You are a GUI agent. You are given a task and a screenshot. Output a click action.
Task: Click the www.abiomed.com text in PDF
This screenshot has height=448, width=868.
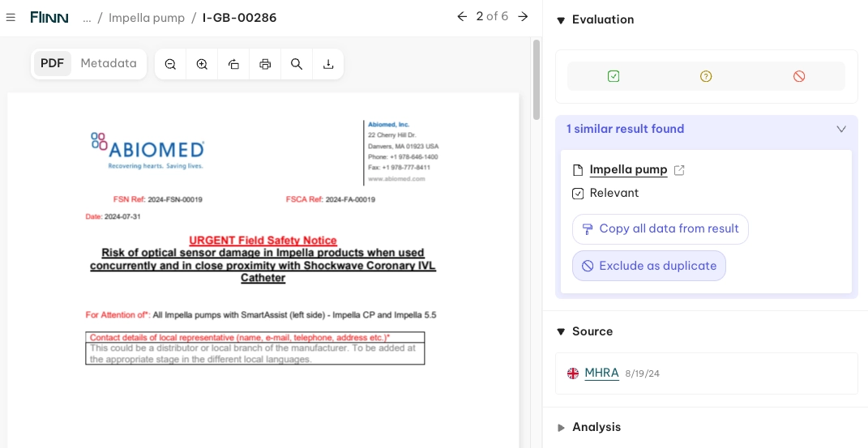[x=396, y=179]
